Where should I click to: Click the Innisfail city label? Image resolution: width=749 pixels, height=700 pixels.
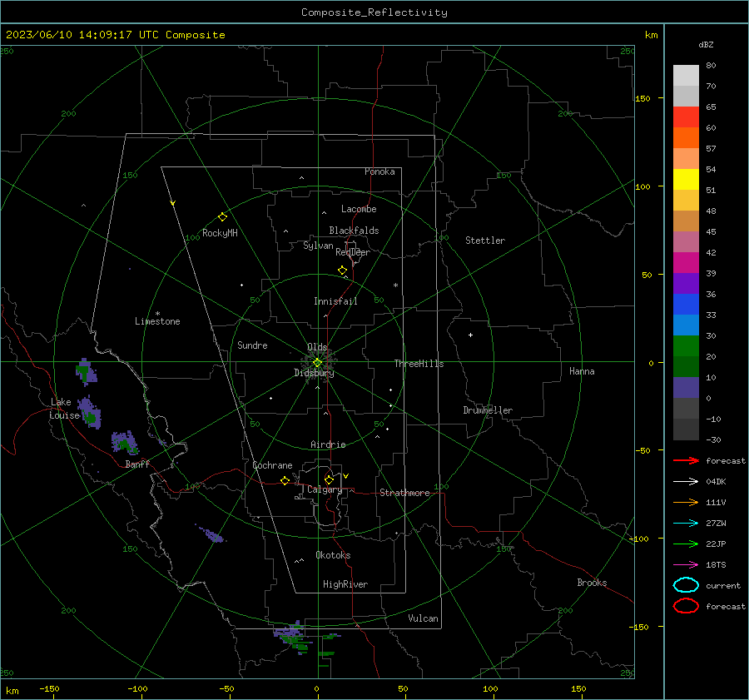pos(335,301)
